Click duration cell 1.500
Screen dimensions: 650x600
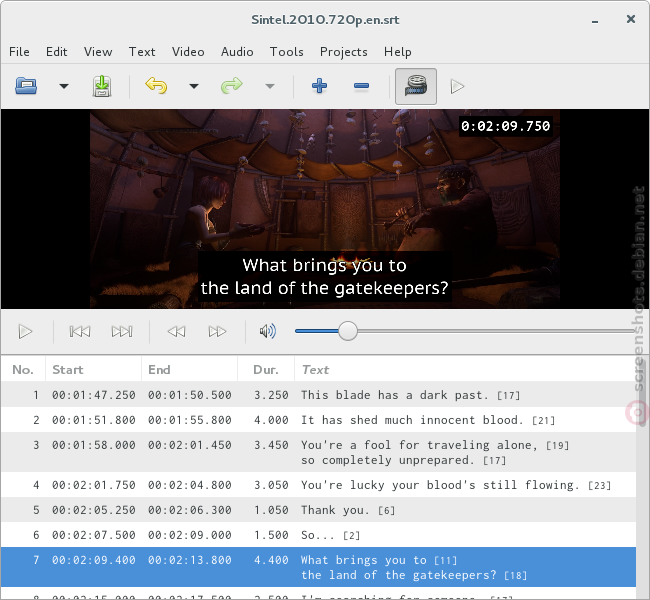(x=271, y=535)
